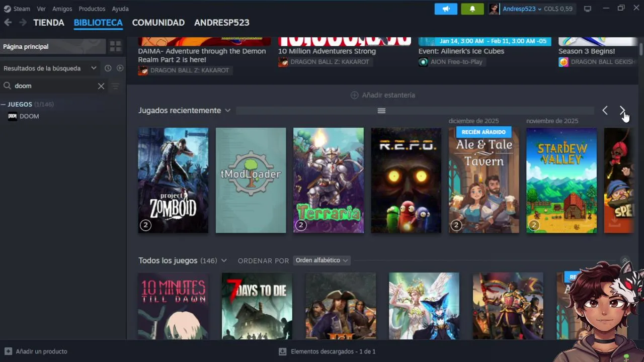Open the announcements megaphone button
644x362 pixels.
click(x=446, y=9)
